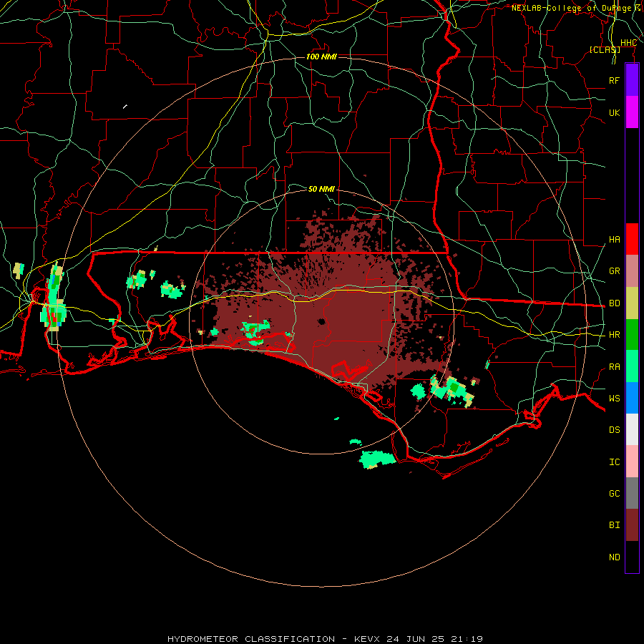
Task: Click the 50 NMI range ring label
Action: [321, 189]
